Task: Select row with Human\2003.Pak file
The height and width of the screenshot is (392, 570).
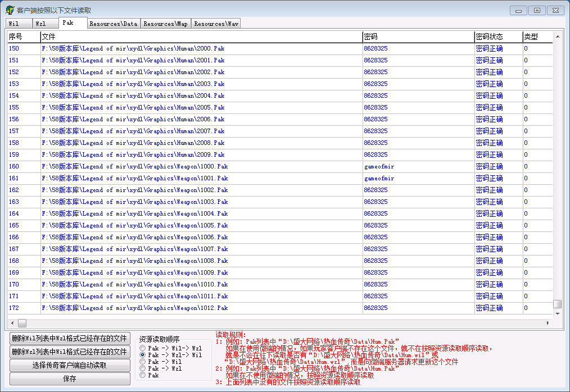Action: [280, 84]
